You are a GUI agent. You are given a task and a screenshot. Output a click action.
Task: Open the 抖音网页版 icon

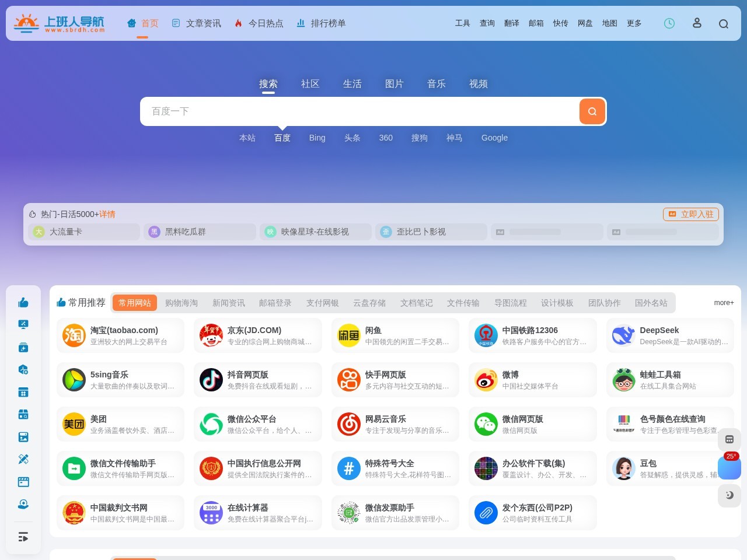click(211, 380)
